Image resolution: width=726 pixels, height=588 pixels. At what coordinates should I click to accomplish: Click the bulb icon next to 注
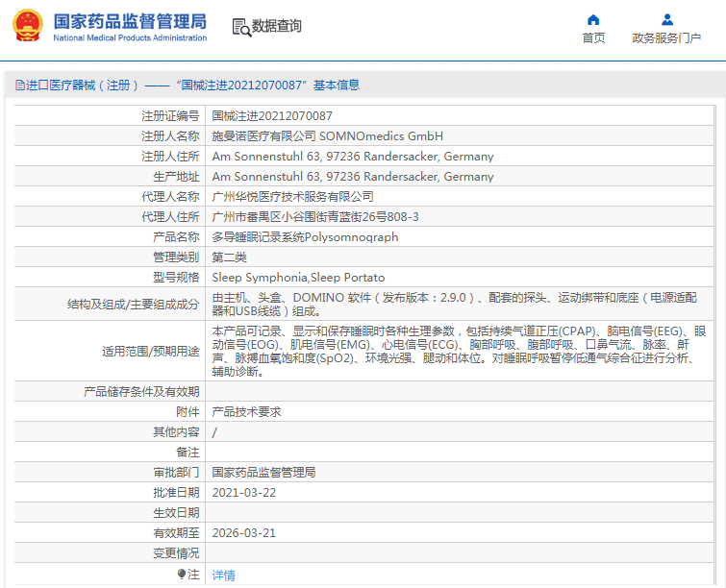[182, 575]
